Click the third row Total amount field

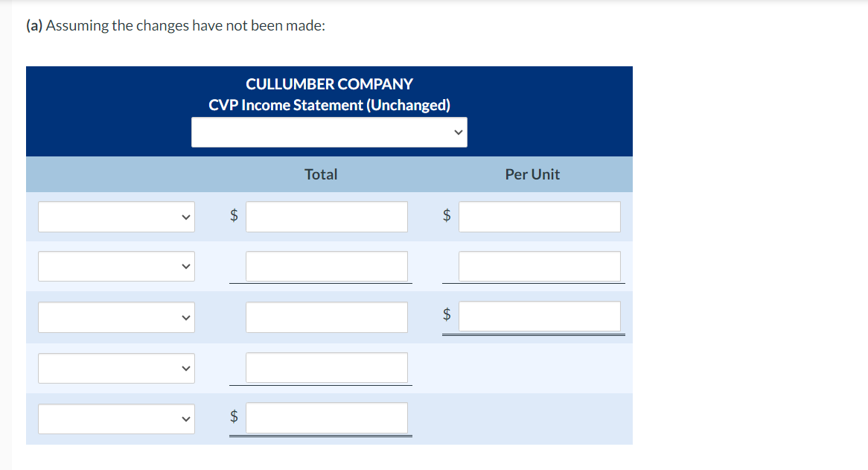[x=326, y=317]
